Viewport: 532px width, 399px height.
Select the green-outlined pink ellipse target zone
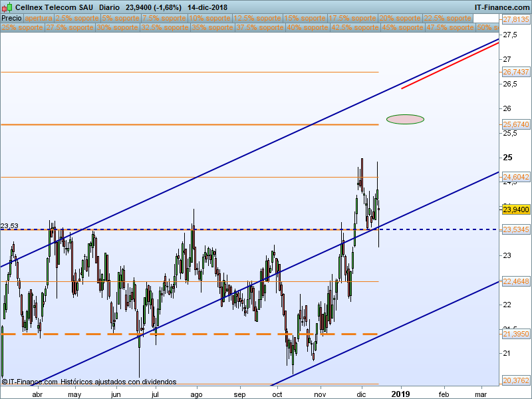pos(405,119)
